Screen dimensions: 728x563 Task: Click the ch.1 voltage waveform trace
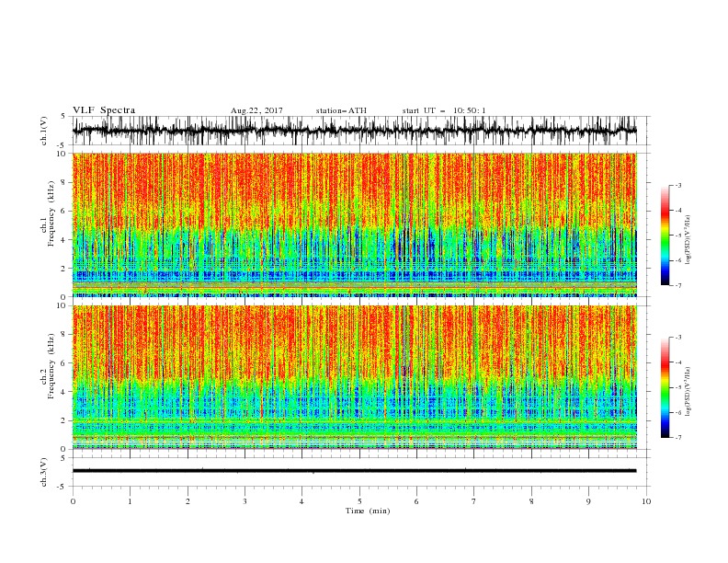click(354, 131)
